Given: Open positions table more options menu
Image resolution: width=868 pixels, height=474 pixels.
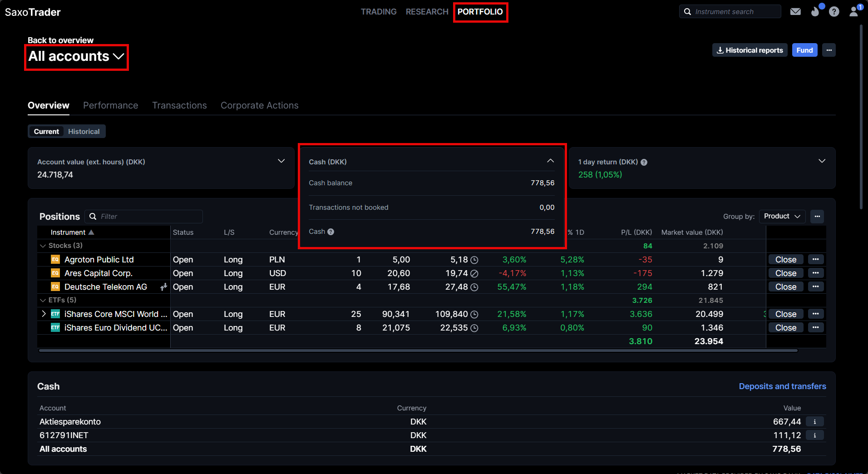Looking at the screenshot, I should tap(817, 217).
